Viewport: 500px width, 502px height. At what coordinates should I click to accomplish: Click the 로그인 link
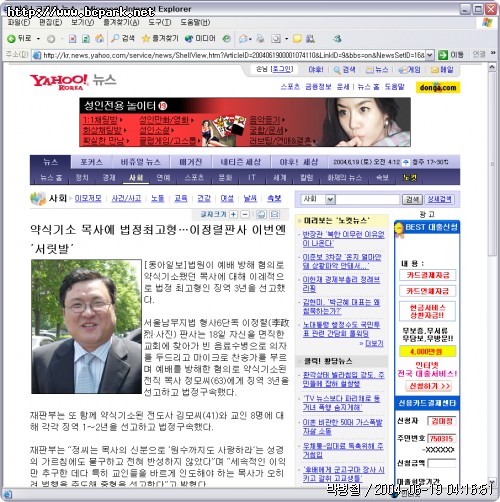click(283, 69)
